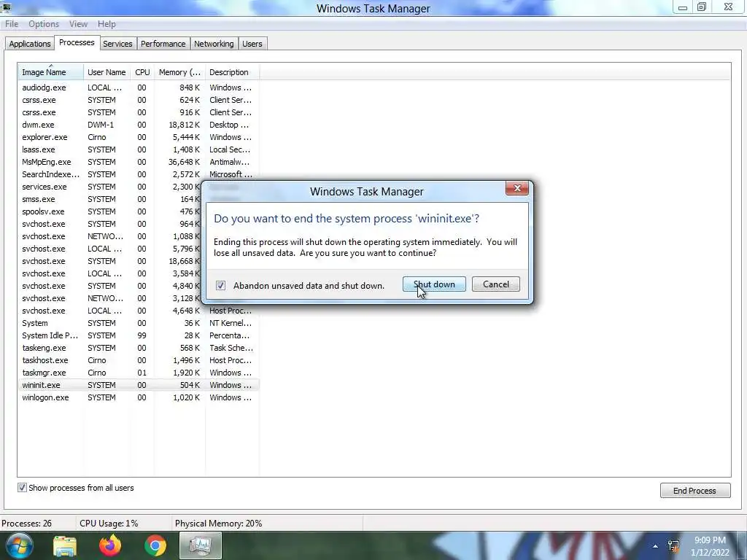This screenshot has height=560, width=747.
Task: Sort by Memory column header
Action: tap(179, 72)
